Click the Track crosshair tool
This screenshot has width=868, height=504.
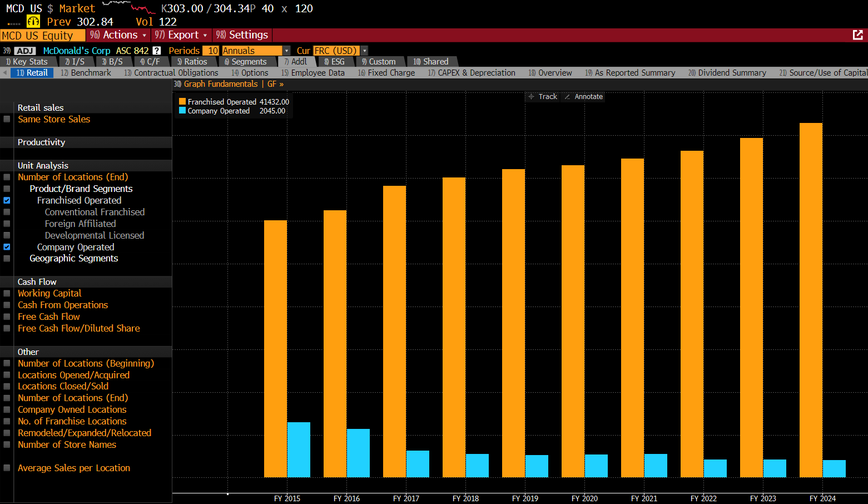click(543, 97)
